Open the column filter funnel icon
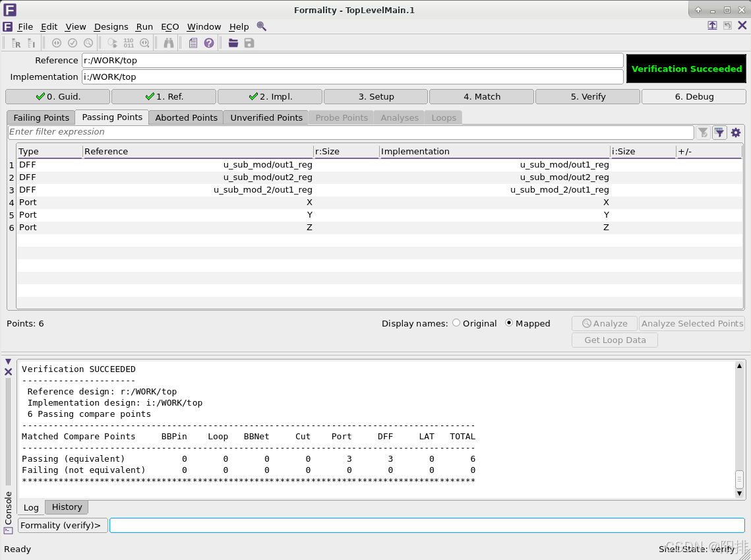751x560 pixels. [x=719, y=133]
